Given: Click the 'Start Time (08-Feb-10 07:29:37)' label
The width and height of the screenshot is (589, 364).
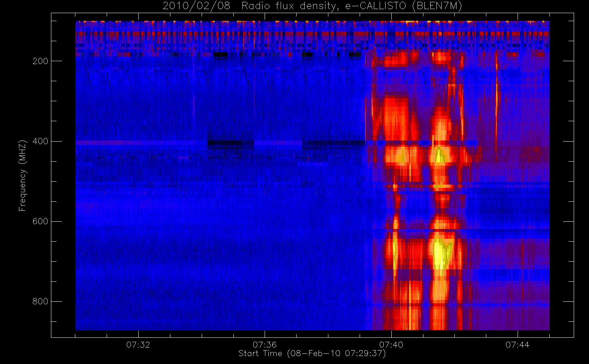Looking at the screenshot, I should [x=312, y=353].
